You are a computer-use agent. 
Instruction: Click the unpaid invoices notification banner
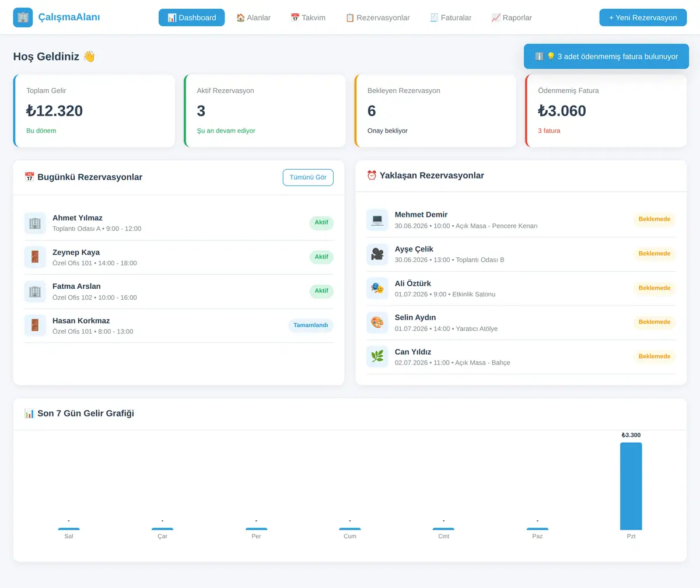[606, 57]
